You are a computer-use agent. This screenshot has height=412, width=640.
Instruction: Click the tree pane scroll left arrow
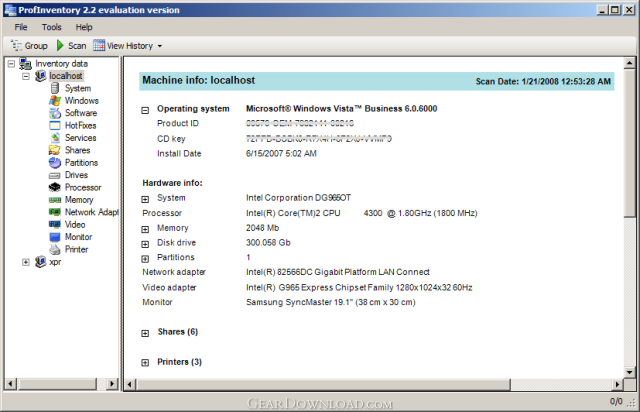(x=10, y=384)
